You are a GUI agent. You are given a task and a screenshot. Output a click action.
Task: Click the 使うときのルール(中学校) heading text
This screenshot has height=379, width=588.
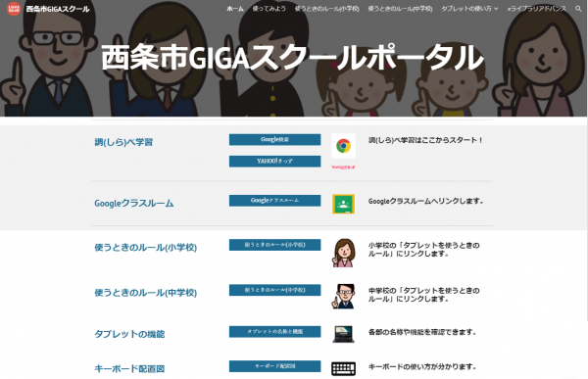tap(145, 293)
